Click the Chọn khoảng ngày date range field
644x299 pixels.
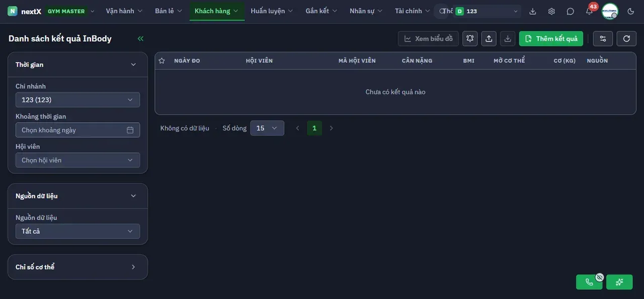(x=77, y=130)
